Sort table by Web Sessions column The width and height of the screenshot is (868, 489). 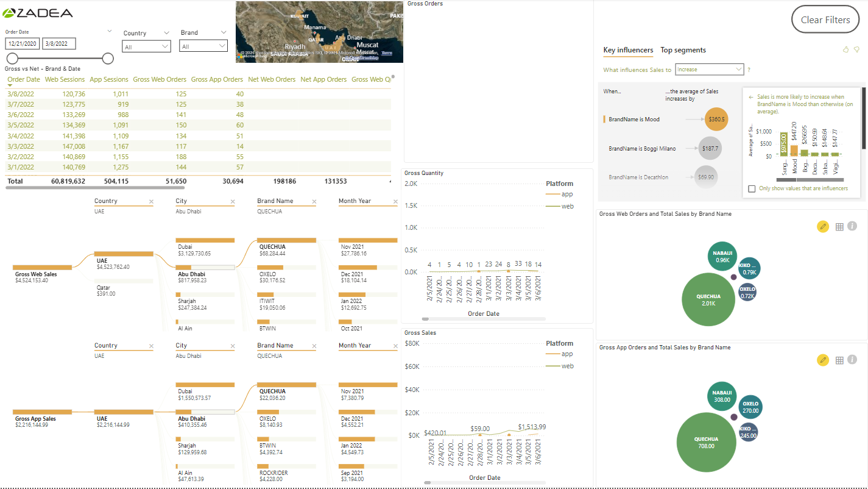point(65,79)
